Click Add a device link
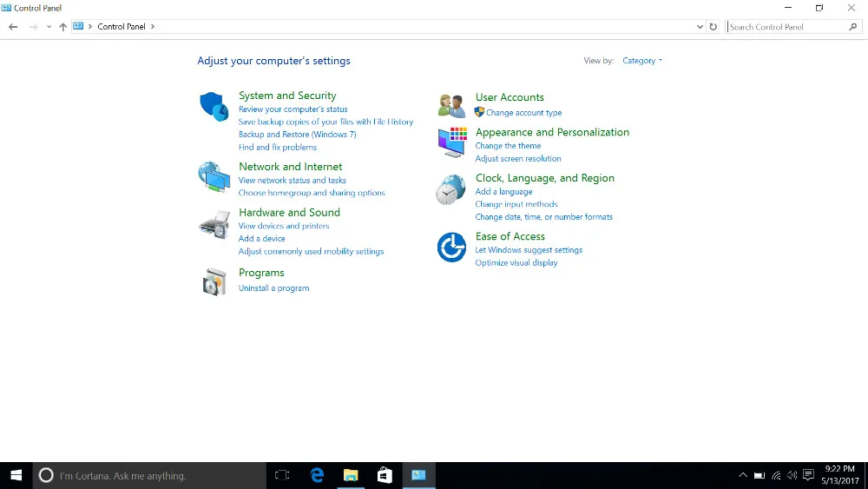The width and height of the screenshot is (868, 489). 262,238
